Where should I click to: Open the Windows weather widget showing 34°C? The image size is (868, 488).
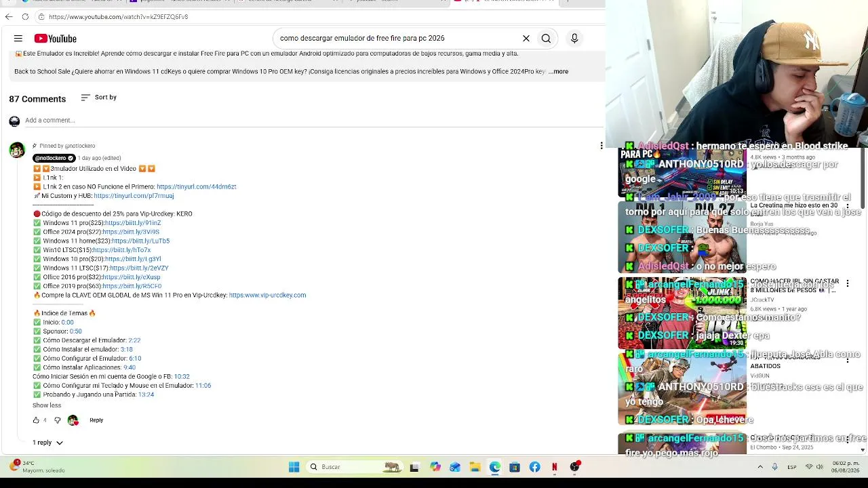pos(37,466)
